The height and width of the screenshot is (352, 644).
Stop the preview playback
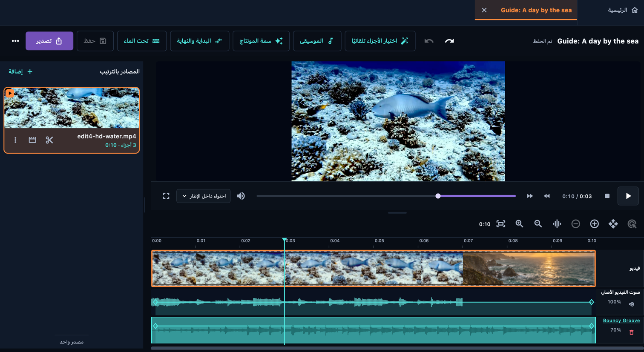point(607,196)
